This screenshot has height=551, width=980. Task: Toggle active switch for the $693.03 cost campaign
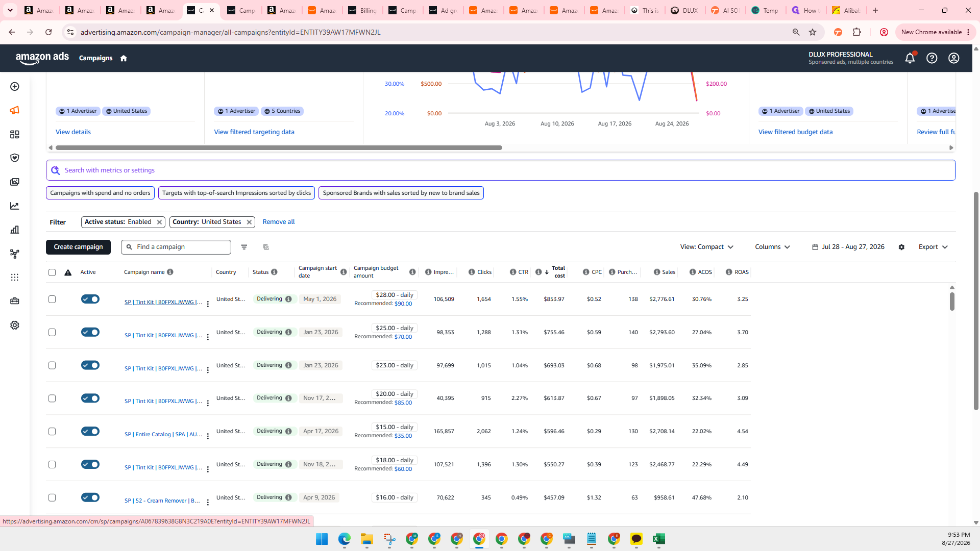point(90,365)
